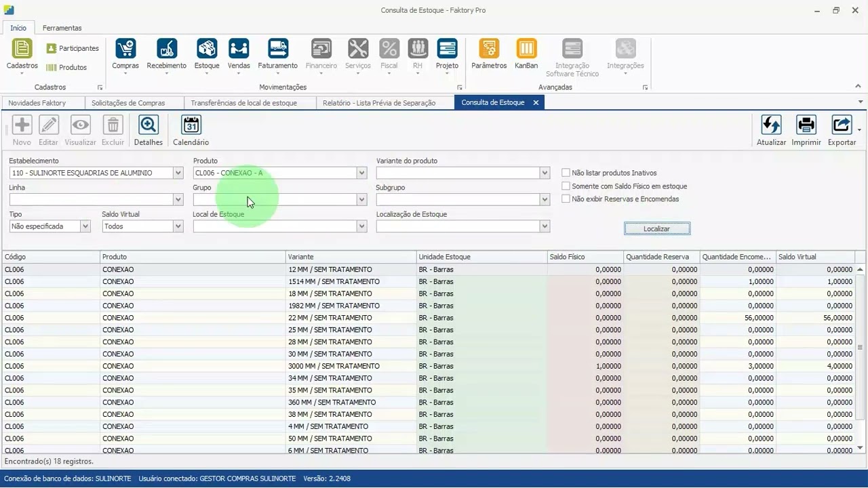This screenshot has width=868, height=488.
Task: Sort by Saldo Virtual column header
Action: tap(815, 257)
